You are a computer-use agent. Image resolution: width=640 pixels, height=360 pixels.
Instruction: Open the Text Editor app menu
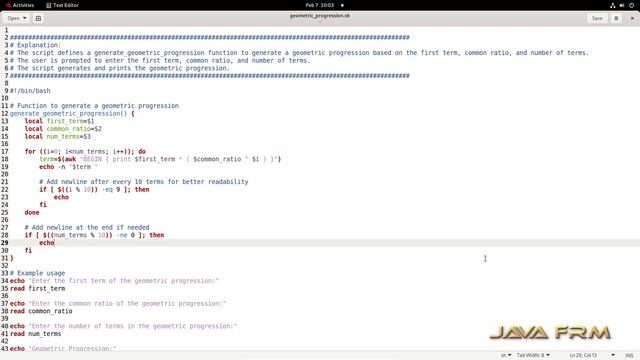tap(62, 5)
